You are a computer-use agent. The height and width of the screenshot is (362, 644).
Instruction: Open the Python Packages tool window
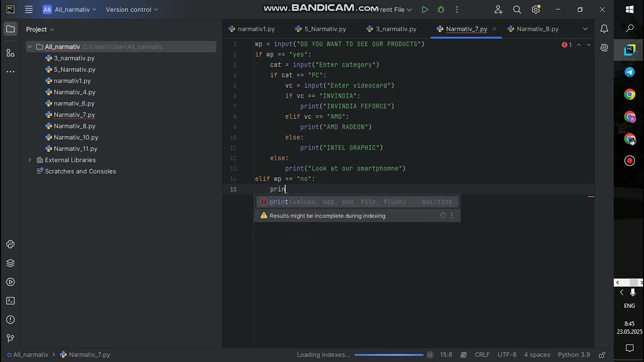pos(10,263)
